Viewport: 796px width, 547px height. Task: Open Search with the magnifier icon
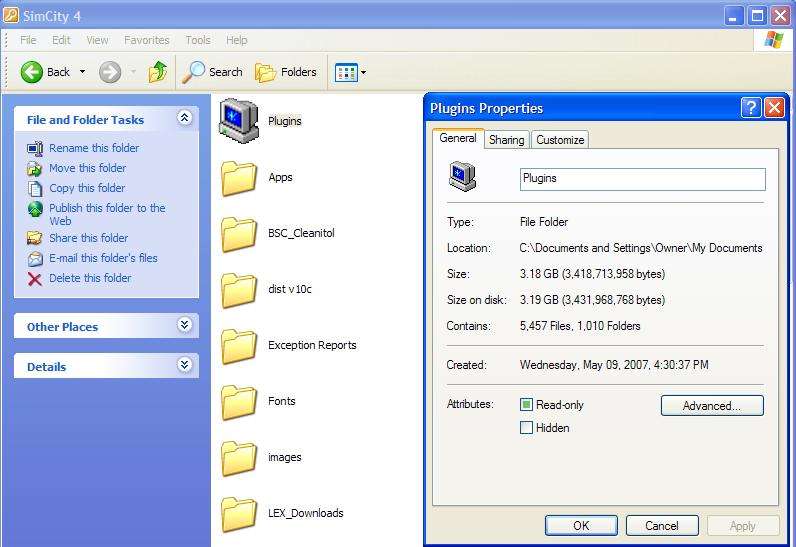[x=193, y=72]
